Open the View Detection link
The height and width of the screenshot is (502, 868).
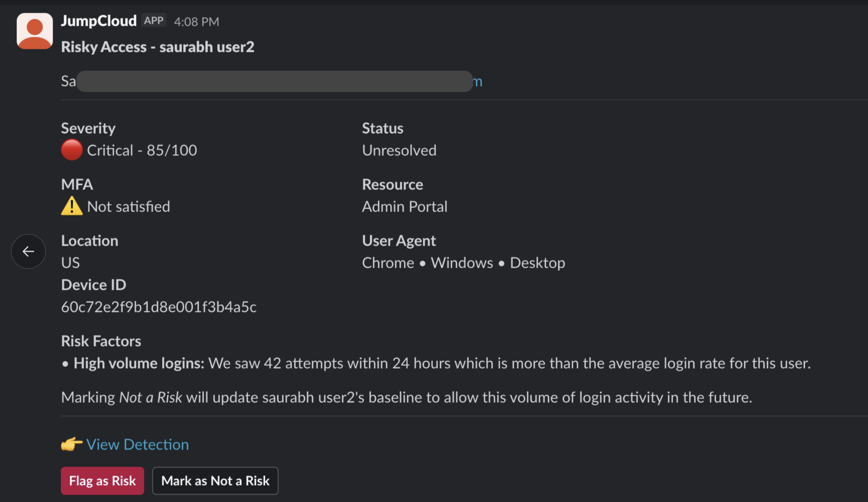click(138, 444)
